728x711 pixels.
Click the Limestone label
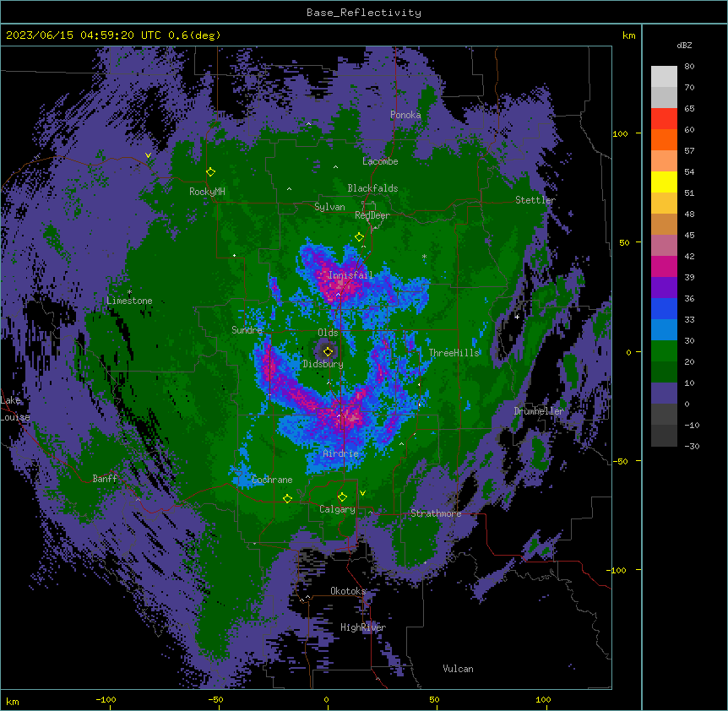coord(129,301)
